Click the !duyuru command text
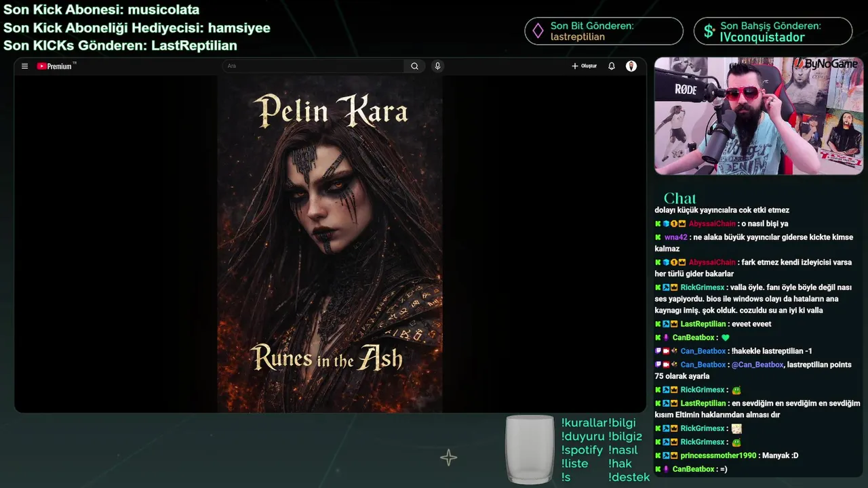The image size is (868, 488). [583, 436]
